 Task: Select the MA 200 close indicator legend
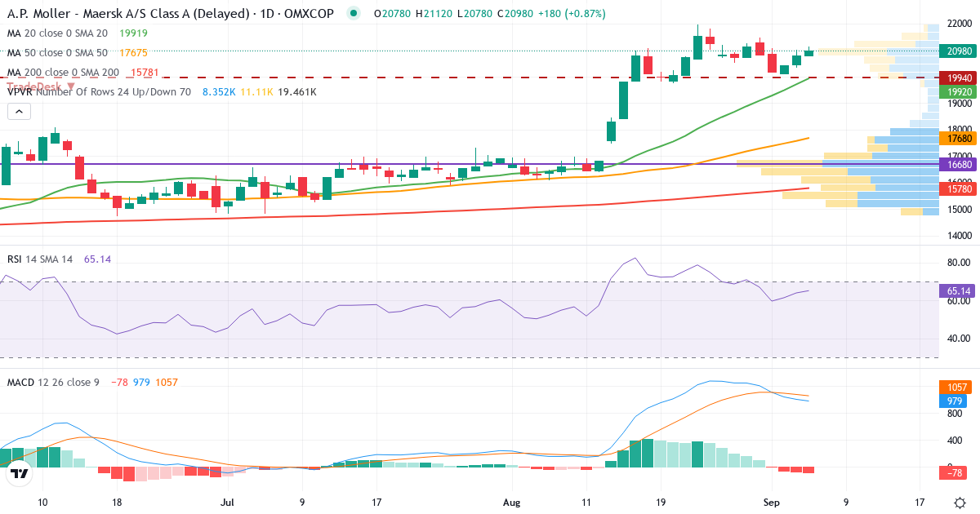(x=63, y=73)
